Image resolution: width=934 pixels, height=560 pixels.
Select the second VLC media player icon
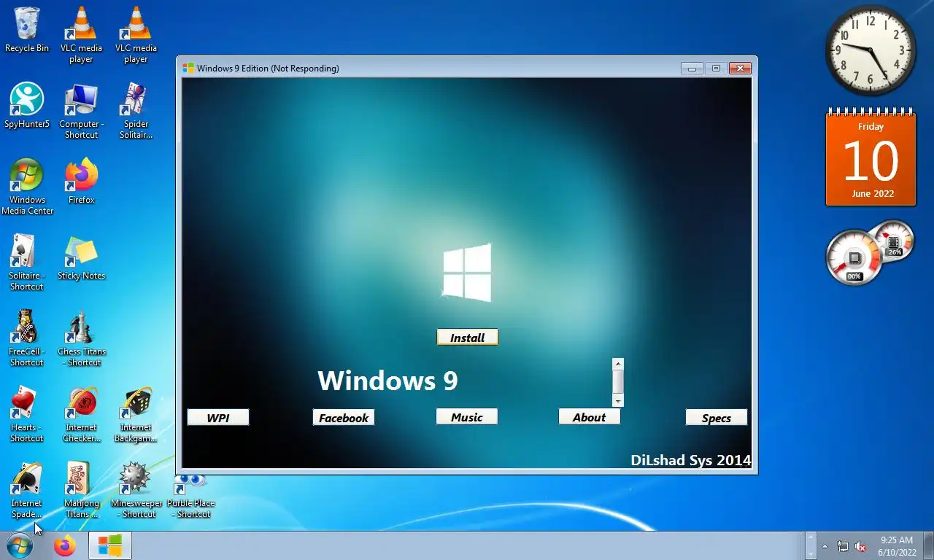(x=136, y=34)
